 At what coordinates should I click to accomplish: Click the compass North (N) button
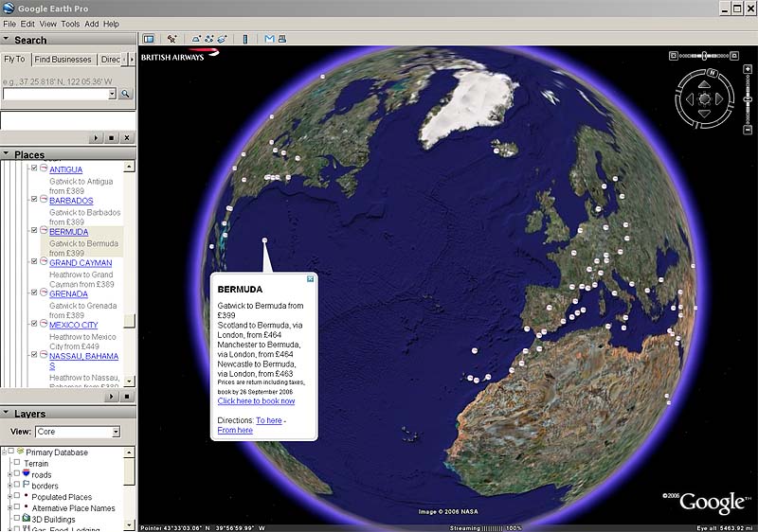(x=713, y=73)
